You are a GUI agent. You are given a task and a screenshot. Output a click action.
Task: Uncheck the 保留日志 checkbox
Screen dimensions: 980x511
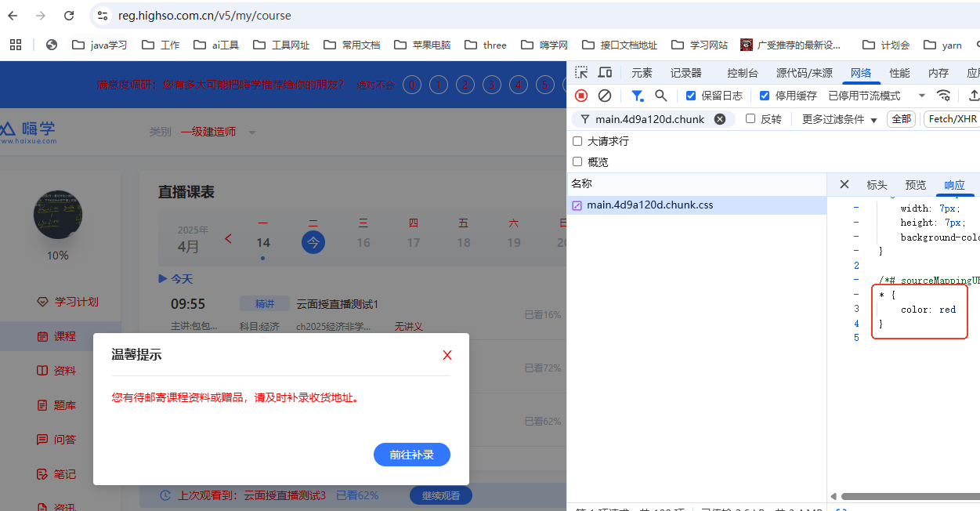tap(691, 96)
